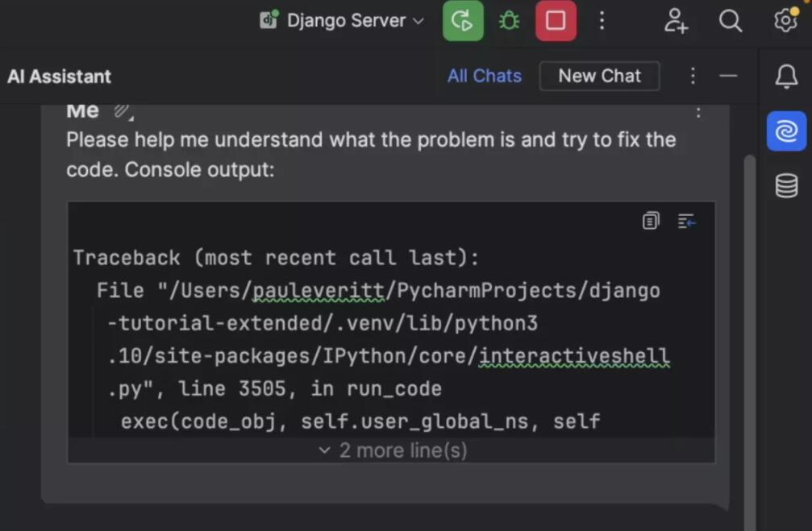812x531 pixels.
Task: Expand the '2 more line(s)' section
Action: click(392, 450)
